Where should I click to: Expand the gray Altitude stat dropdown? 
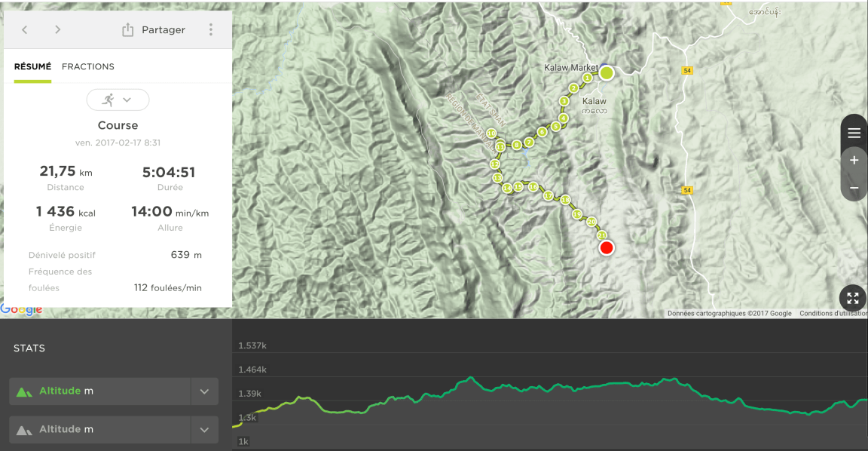click(204, 429)
